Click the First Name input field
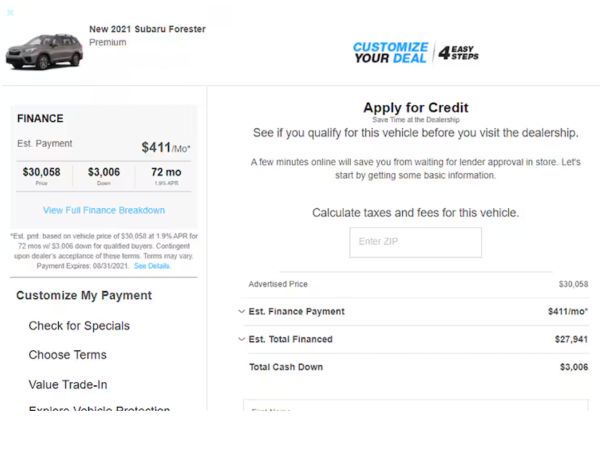The width and height of the screenshot is (600, 450). point(416,406)
